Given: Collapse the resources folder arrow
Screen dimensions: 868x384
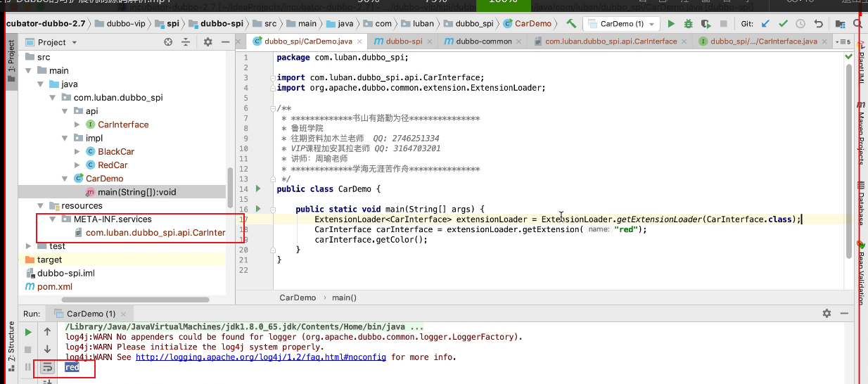Looking at the screenshot, I should pyautogui.click(x=41, y=206).
